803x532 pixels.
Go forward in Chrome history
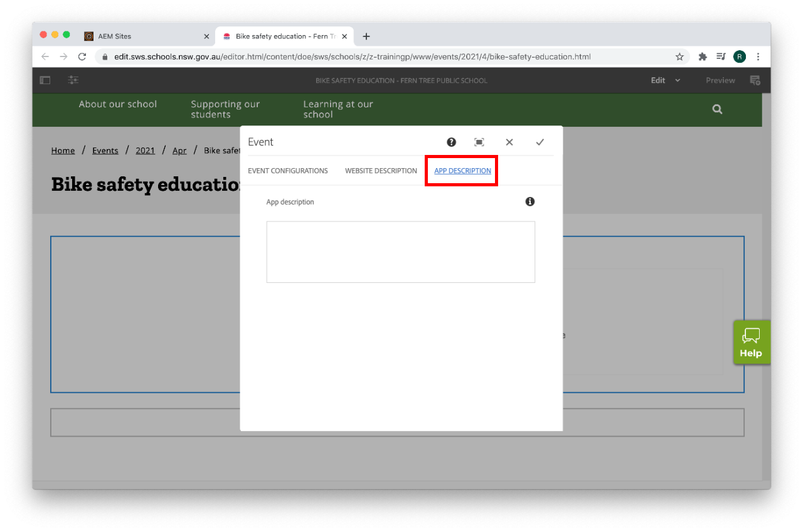[x=63, y=56]
